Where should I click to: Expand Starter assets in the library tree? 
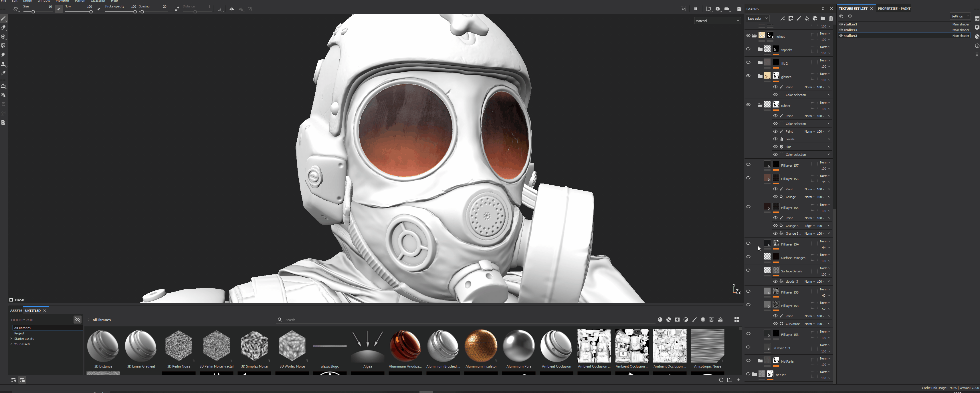(11, 339)
